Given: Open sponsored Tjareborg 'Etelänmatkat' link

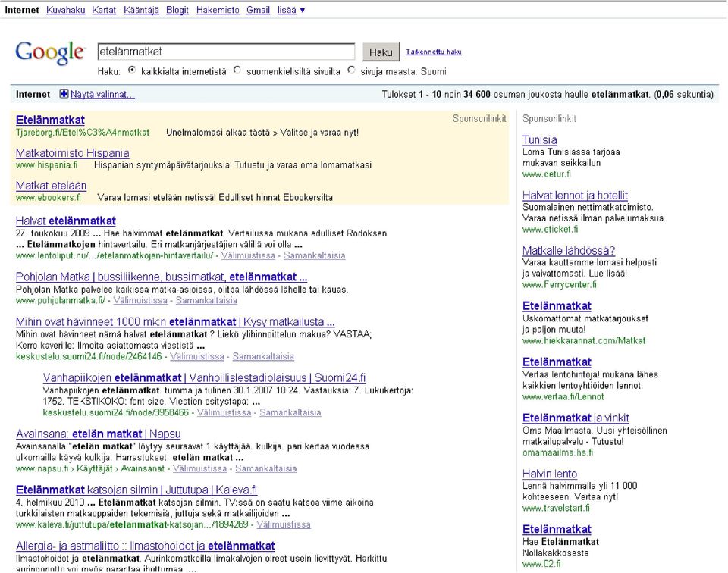Looking at the screenshot, I should (x=50, y=121).
